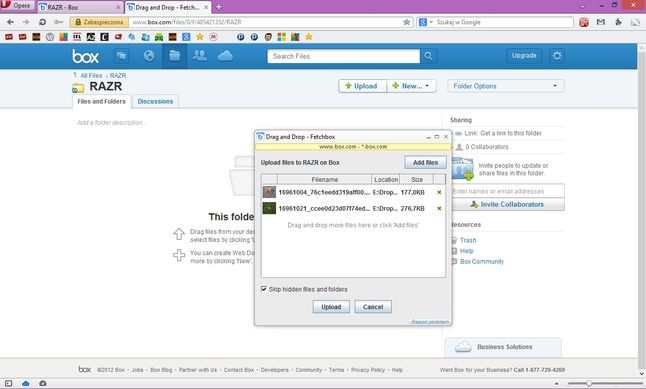Click the Add files button

[x=426, y=163]
